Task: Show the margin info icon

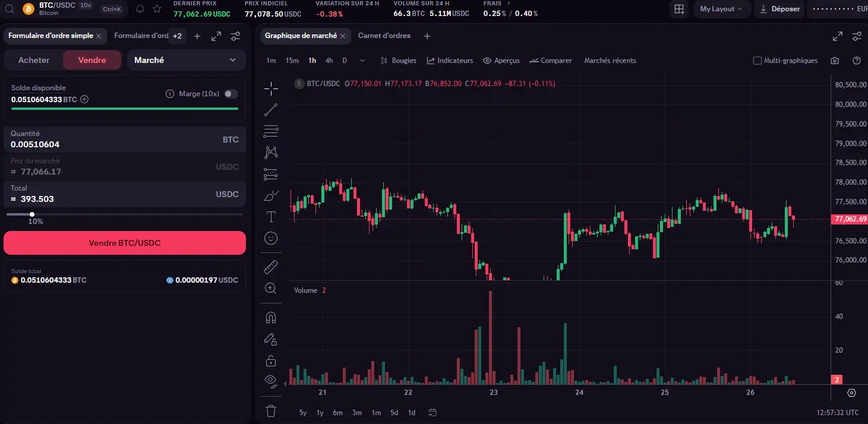Action: tap(170, 94)
